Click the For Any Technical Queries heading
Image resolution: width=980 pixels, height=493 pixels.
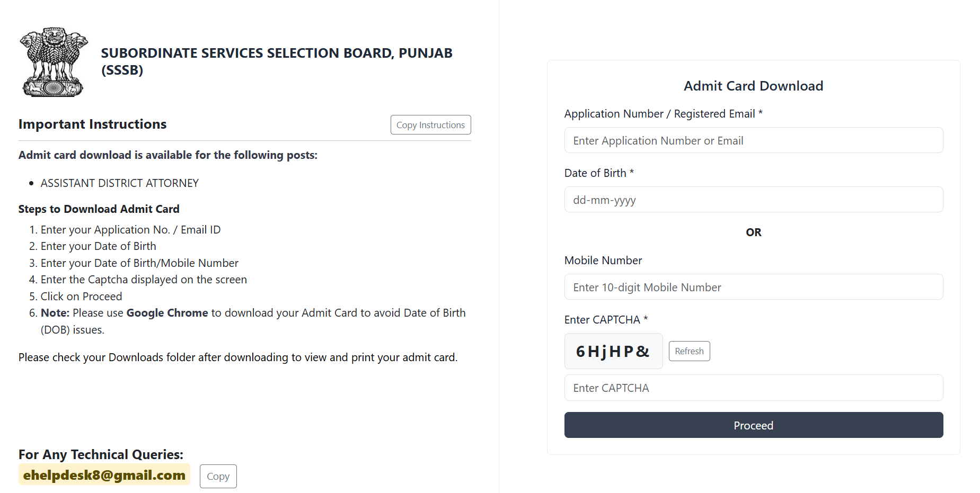101,454
